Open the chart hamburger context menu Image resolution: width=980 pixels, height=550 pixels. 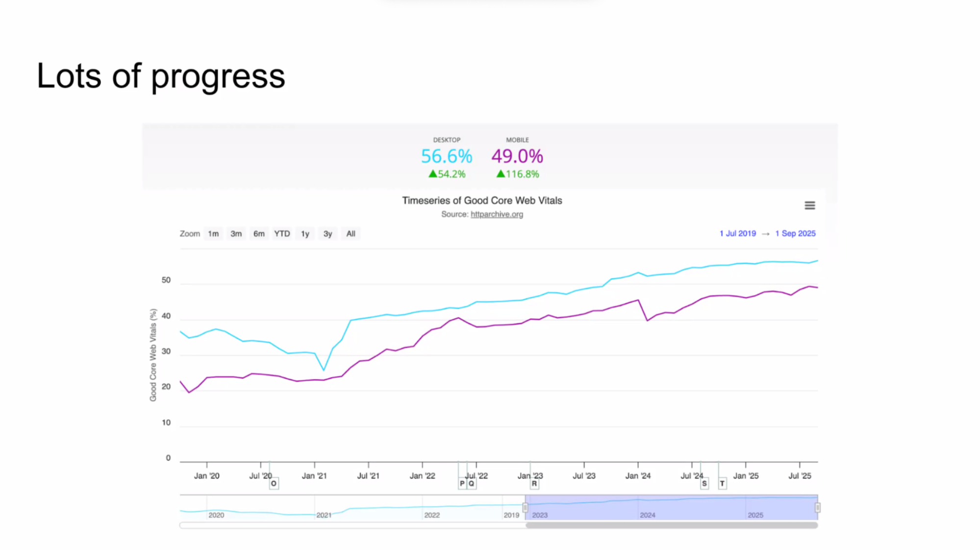[809, 206]
